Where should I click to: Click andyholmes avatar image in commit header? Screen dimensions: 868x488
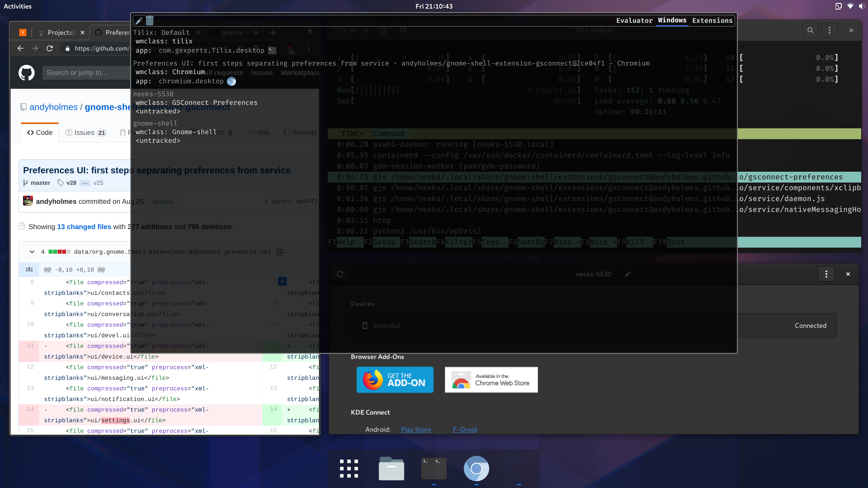click(x=28, y=201)
